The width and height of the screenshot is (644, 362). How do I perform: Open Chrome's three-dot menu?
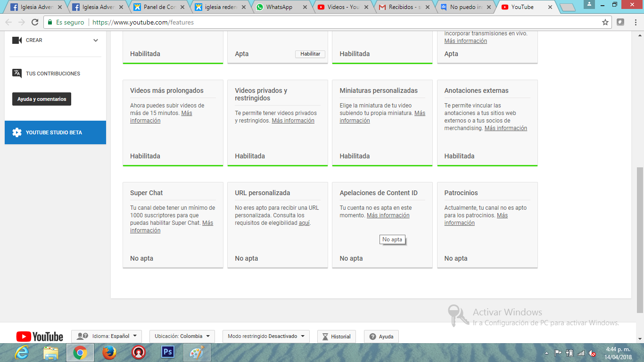click(x=636, y=22)
